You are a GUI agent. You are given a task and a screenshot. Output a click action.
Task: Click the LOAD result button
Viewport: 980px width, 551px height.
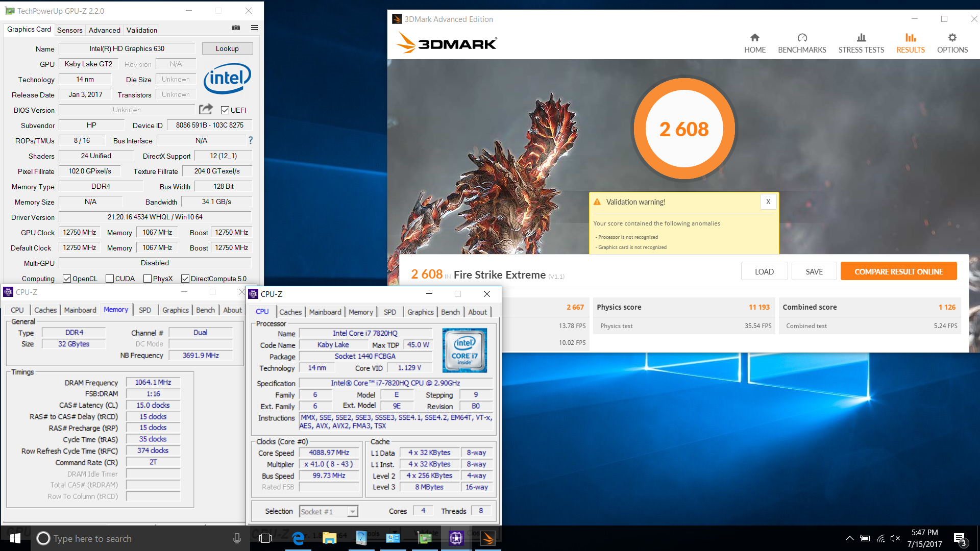tap(764, 271)
